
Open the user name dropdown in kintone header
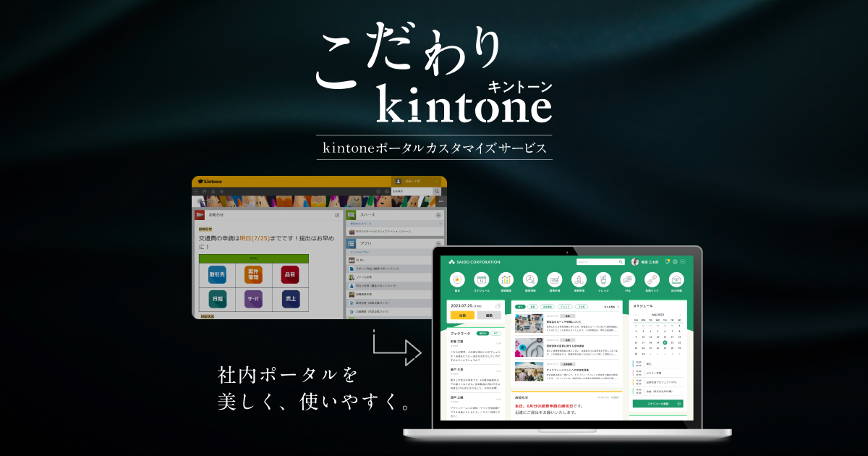pyautogui.click(x=412, y=181)
